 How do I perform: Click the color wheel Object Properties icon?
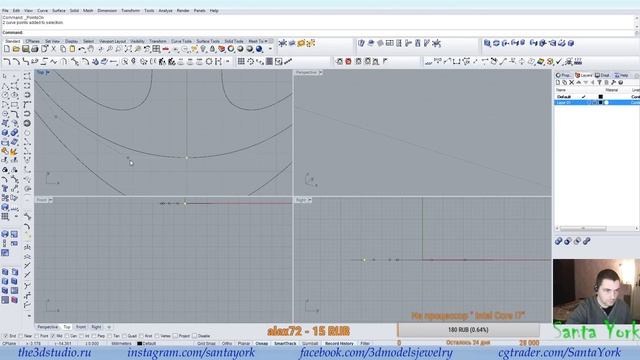231,49
